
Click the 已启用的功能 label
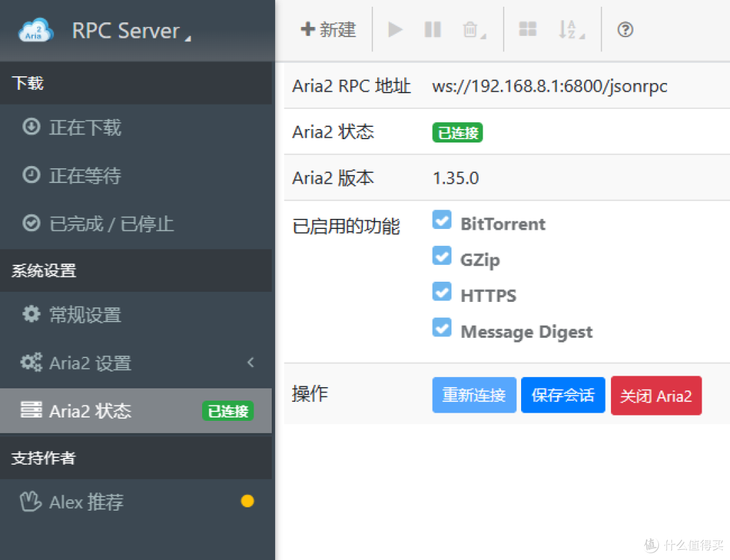point(346,226)
